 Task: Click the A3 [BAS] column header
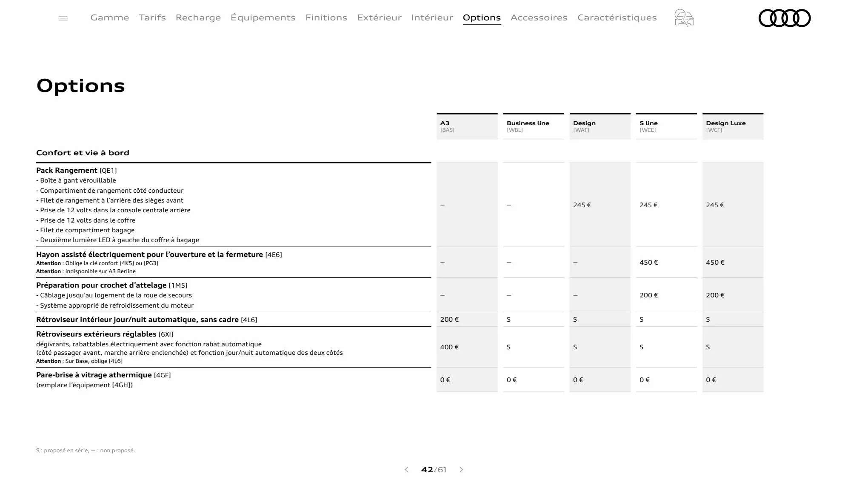pyautogui.click(x=467, y=126)
